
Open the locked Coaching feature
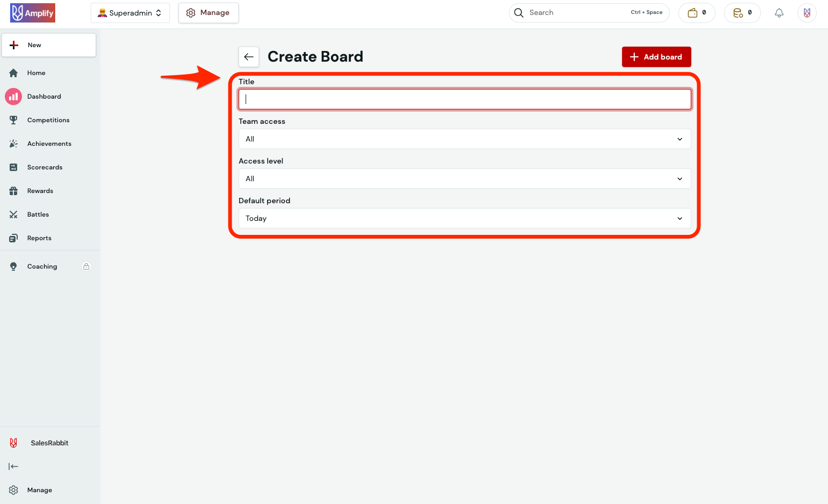point(42,266)
